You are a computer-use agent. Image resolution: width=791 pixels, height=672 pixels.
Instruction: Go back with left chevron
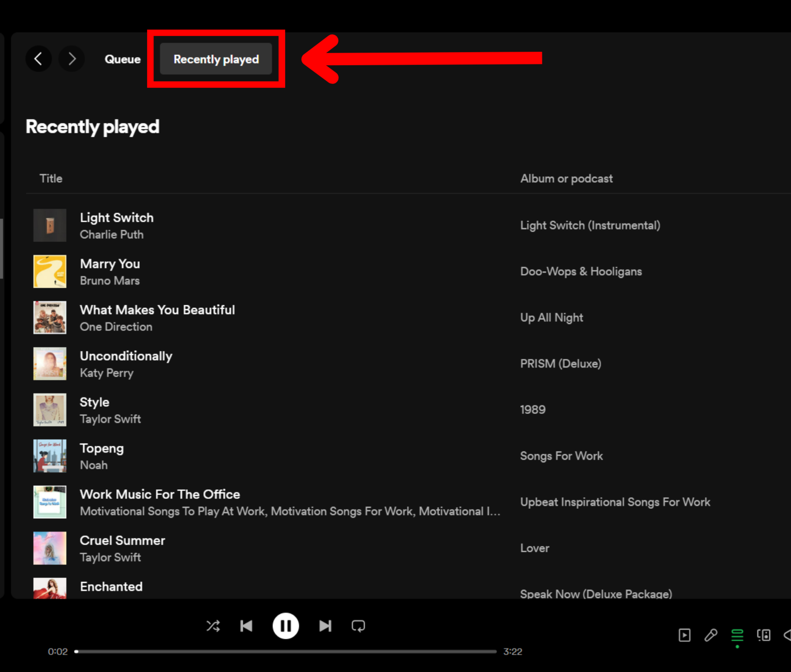38,59
